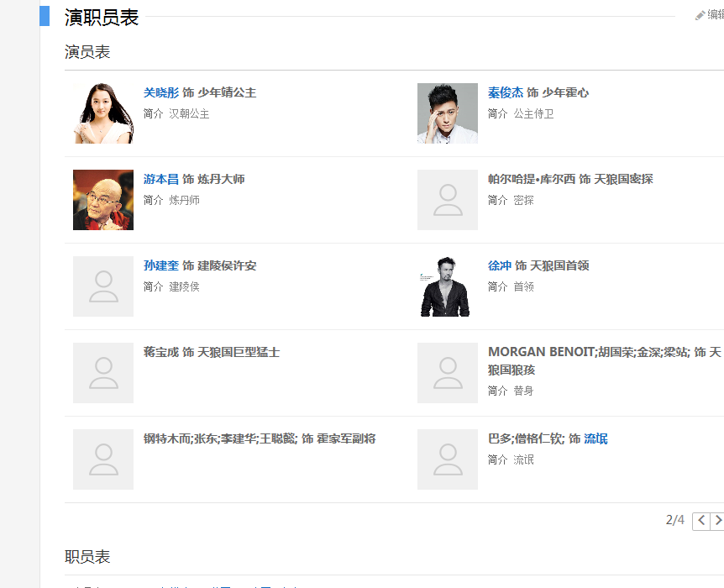Open 秦俊杰's portrait photo

point(448,113)
